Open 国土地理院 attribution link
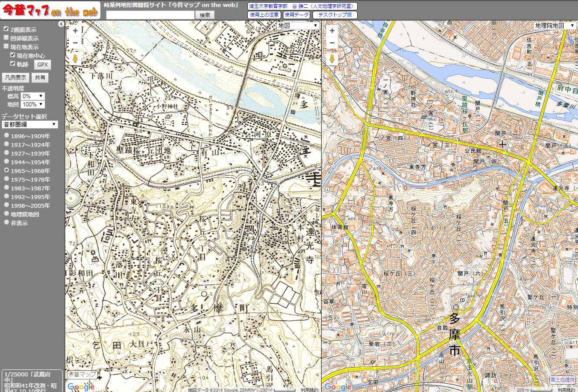This screenshot has height=392, width=578. point(562,380)
